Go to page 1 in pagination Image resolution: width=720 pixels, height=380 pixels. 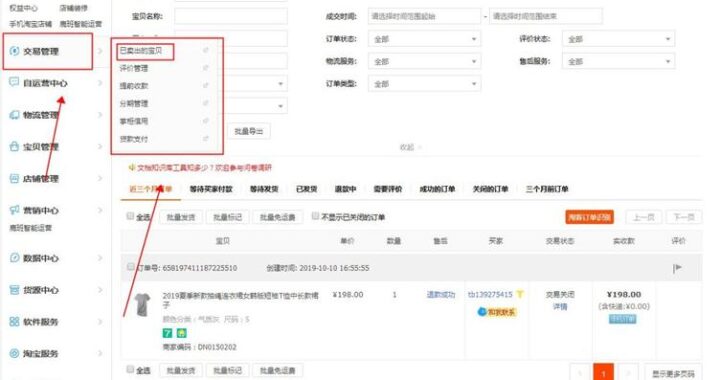(x=603, y=372)
